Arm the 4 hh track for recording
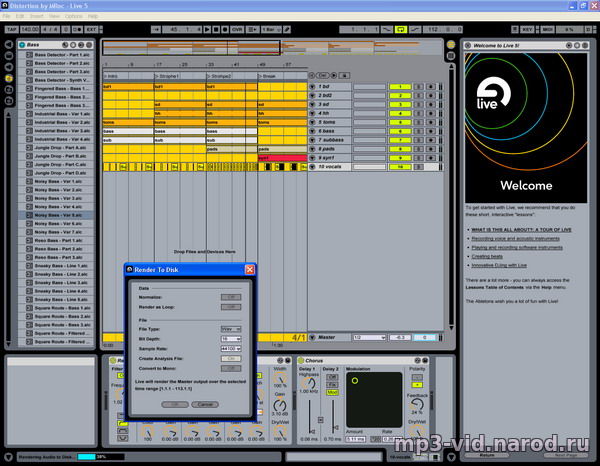Viewport: 600px width, 466px height. coord(431,113)
